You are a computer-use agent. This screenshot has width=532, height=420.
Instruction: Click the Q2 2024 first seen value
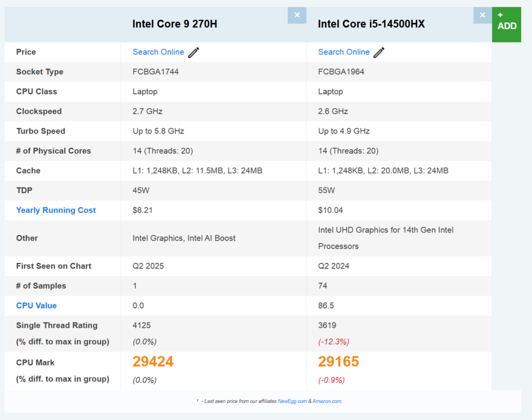point(334,266)
